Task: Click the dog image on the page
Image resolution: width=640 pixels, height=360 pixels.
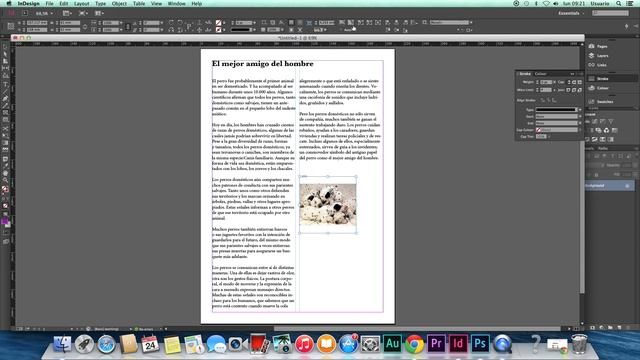Action: 328,204
